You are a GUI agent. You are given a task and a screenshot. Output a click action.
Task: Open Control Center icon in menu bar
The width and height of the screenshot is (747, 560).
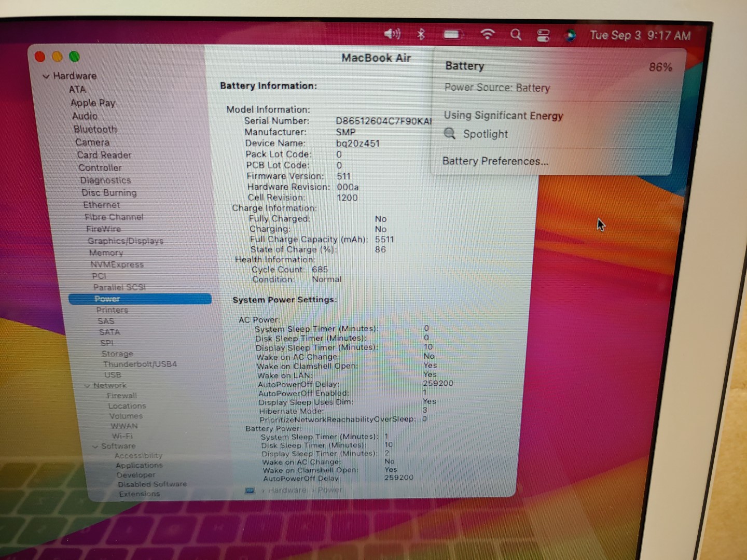pos(543,35)
